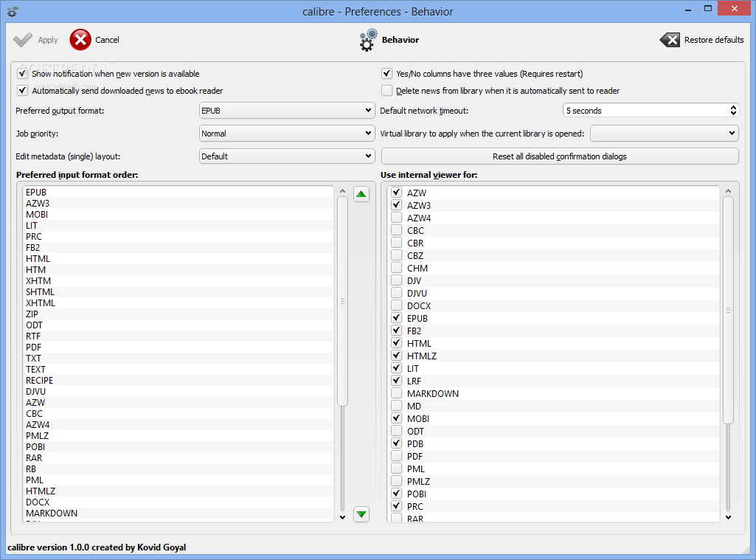Screen dimensions: 756x560
Task: Toggle Automatically send downloaded news to ebook reader
Action: [x=22, y=90]
